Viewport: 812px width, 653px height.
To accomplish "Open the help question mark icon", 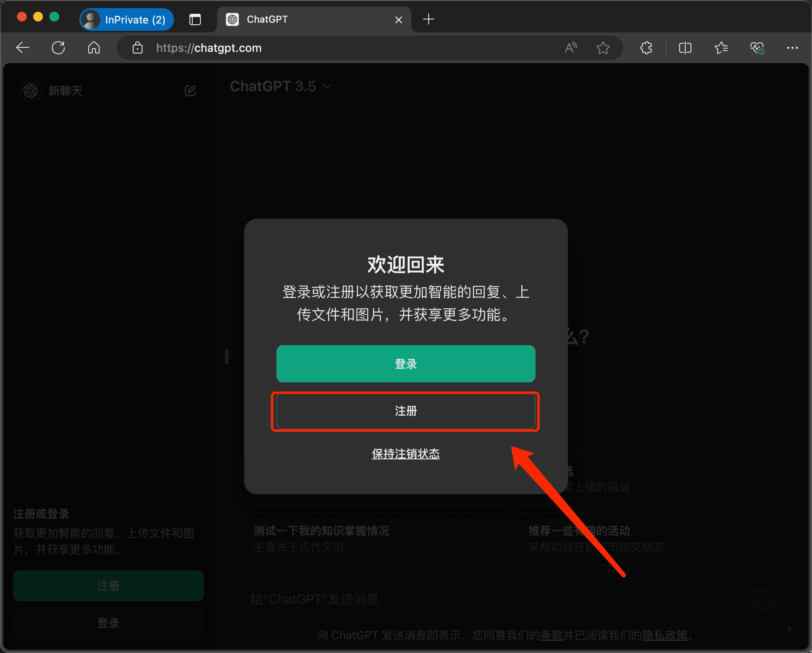I will click(x=789, y=631).
